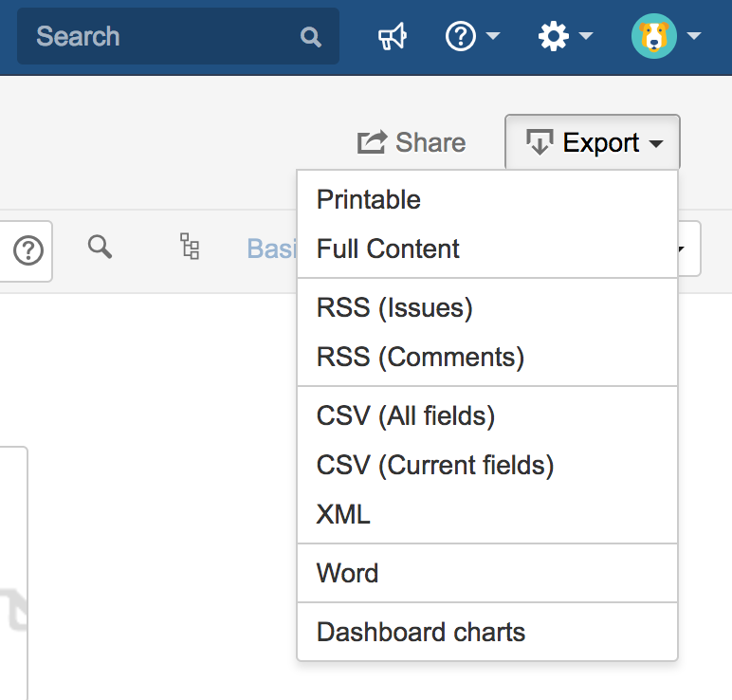
Task: Expand the arrow next to settings gear
Action: point(586,37)
